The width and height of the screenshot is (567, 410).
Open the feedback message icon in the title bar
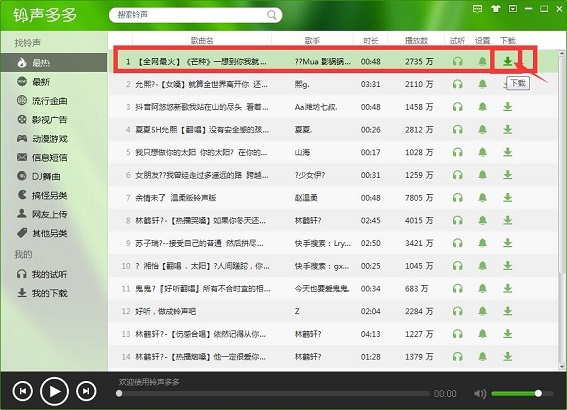click(x=477, y=9)
